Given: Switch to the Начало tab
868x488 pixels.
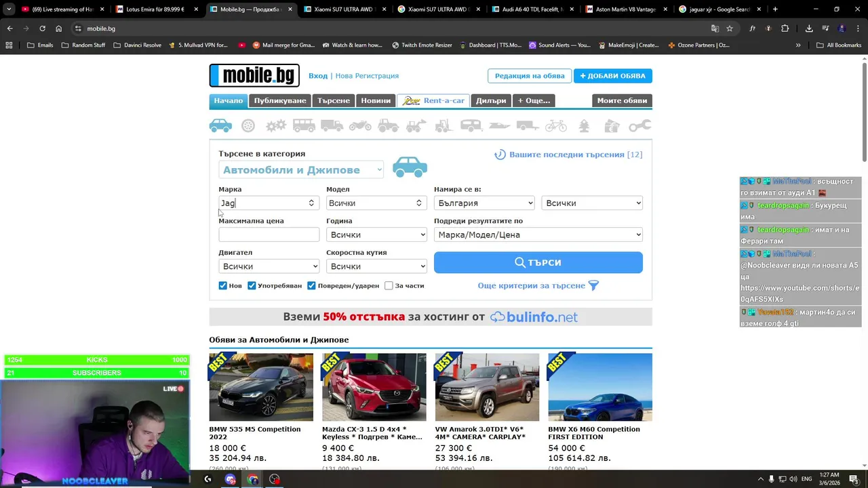Looking at the screenshot, I should 229,100.
